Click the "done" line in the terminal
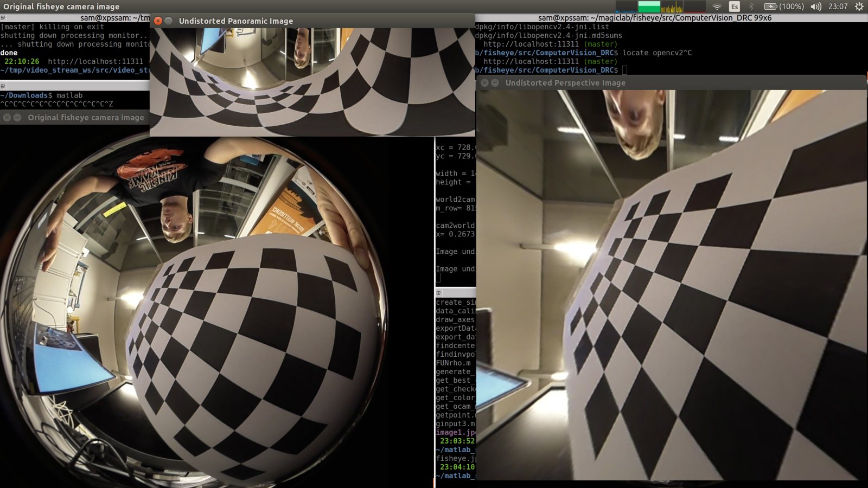This screenshot has width=868, height=488. [x=9, y=53]
